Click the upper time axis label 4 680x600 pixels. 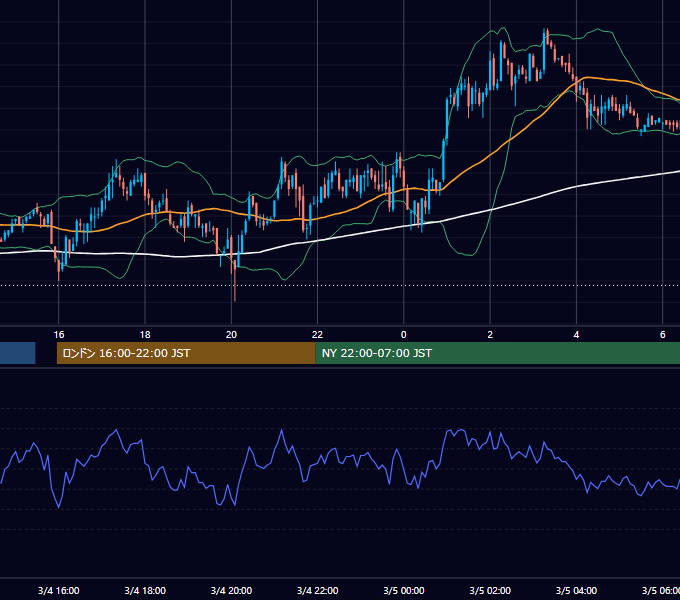(576, 335)
